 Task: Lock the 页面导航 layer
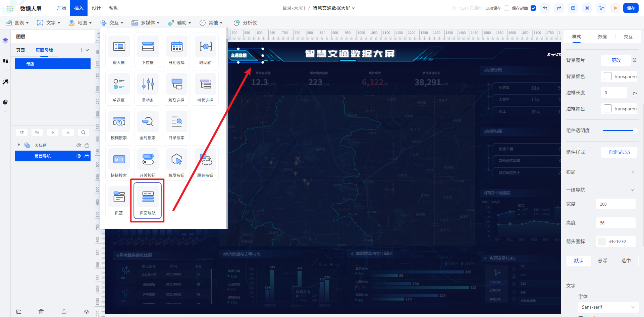tap(87, 156)
